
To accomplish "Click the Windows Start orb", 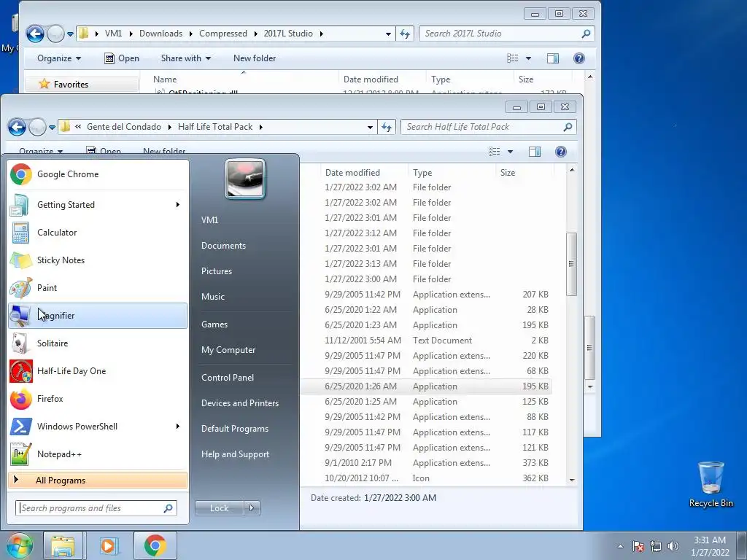I will pyautogui.click(x=19, y=545).
